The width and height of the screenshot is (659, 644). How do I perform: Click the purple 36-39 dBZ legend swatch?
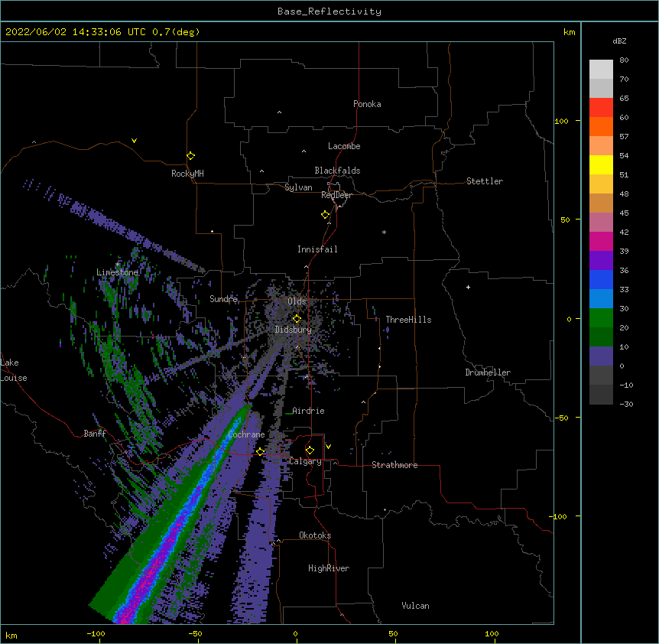coord(601,260)
